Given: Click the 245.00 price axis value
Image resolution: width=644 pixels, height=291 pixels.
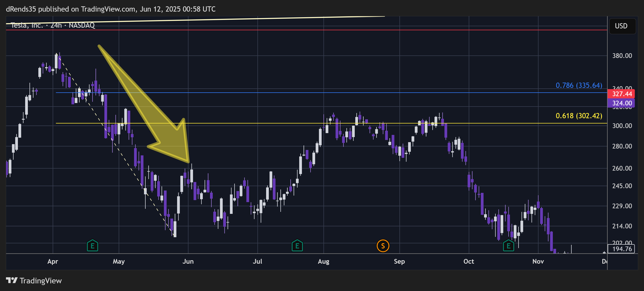Looking at the screenshot, I should pyautogui.click(x=622, y=186).
